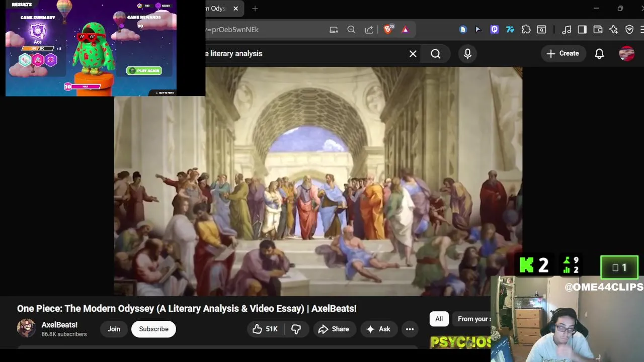The image size is (644, 362).
Task: Click the Ask AI button
Action: (378, 329)
